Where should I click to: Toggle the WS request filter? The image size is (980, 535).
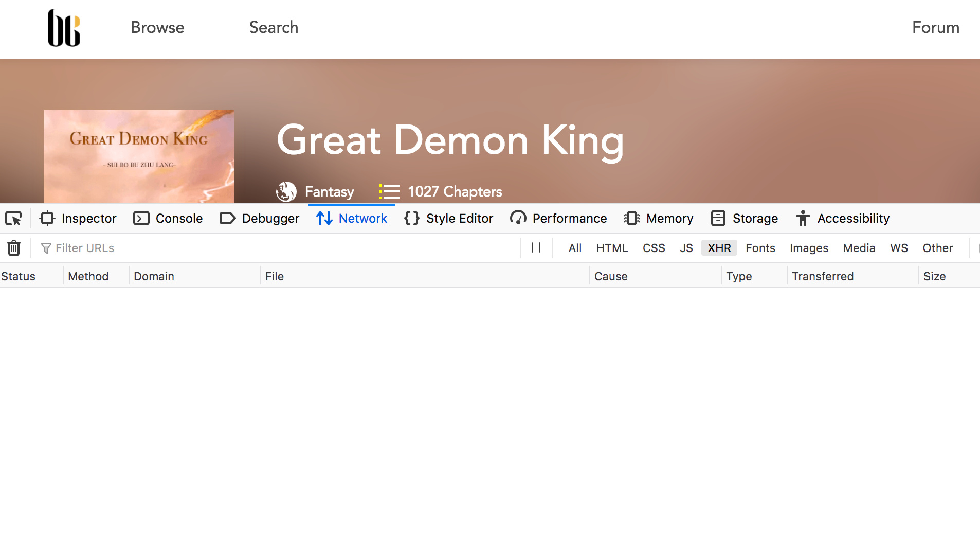pyautogui.click(x=899, y=248)
